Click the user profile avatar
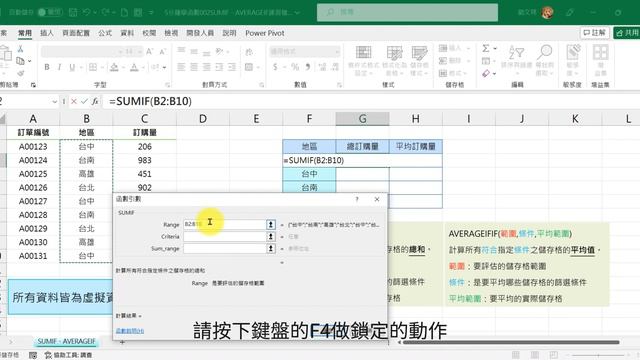 tap(547, 12)
